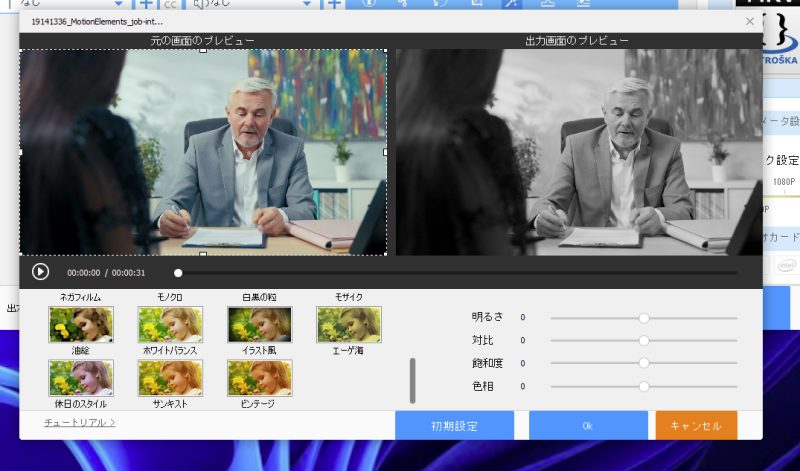Select the ホワイトバランス filter thumbnail
Image resolution: width=800 pixels, height=471 pixels.
tap(170, 324)
